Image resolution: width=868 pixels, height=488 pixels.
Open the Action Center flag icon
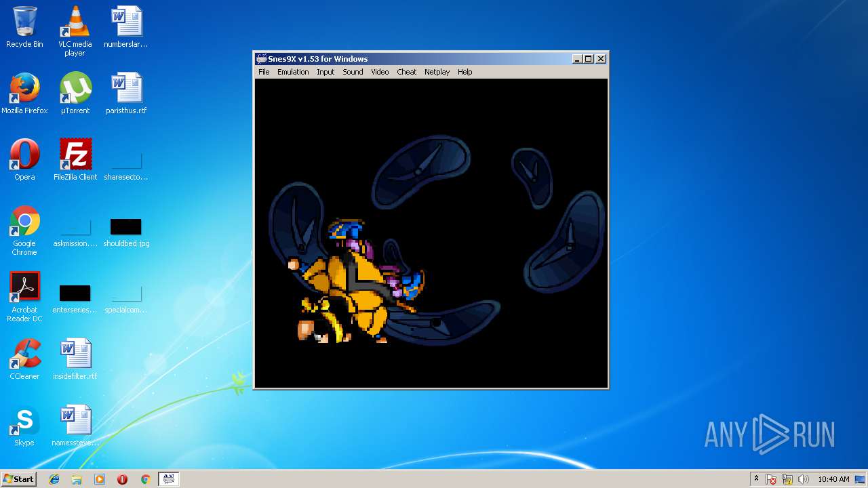772,479
